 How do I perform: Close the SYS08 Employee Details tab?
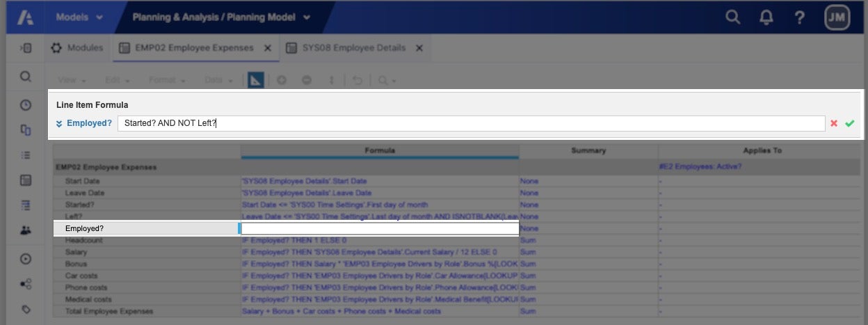coord(419,48)
